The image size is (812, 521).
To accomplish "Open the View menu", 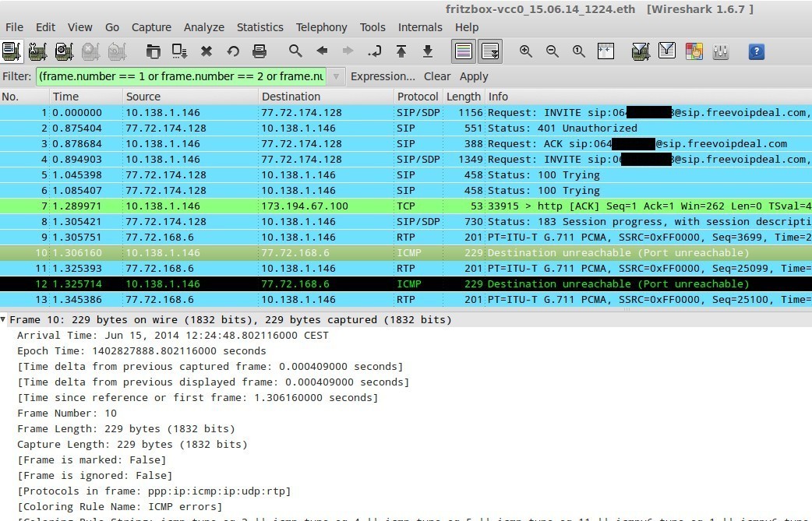I will (79, 27).
